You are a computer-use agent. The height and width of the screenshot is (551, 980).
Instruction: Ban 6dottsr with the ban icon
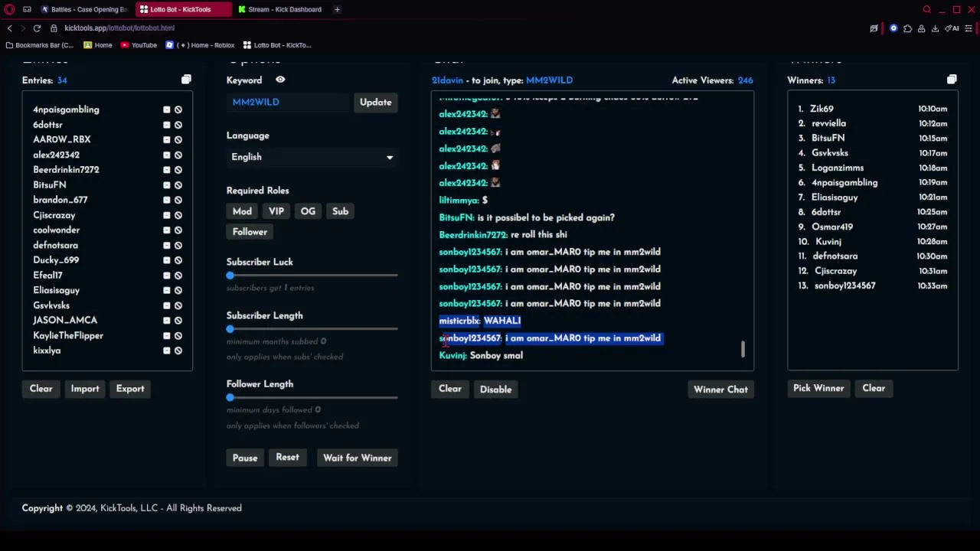tap(178, 125)
